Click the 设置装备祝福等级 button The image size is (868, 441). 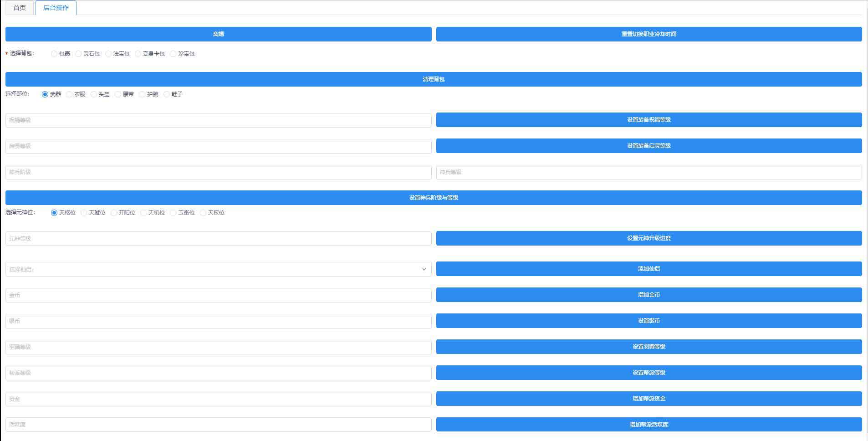click(x=649, y=120)
